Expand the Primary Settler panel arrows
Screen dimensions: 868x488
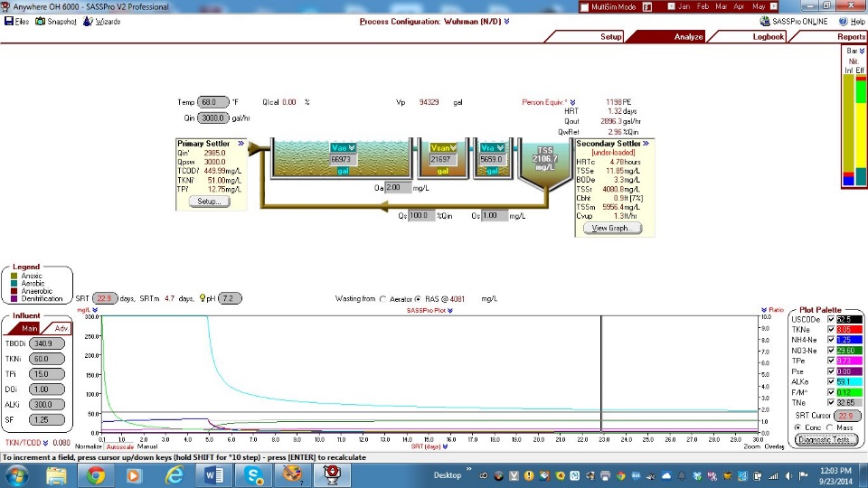tap(241, 143)
